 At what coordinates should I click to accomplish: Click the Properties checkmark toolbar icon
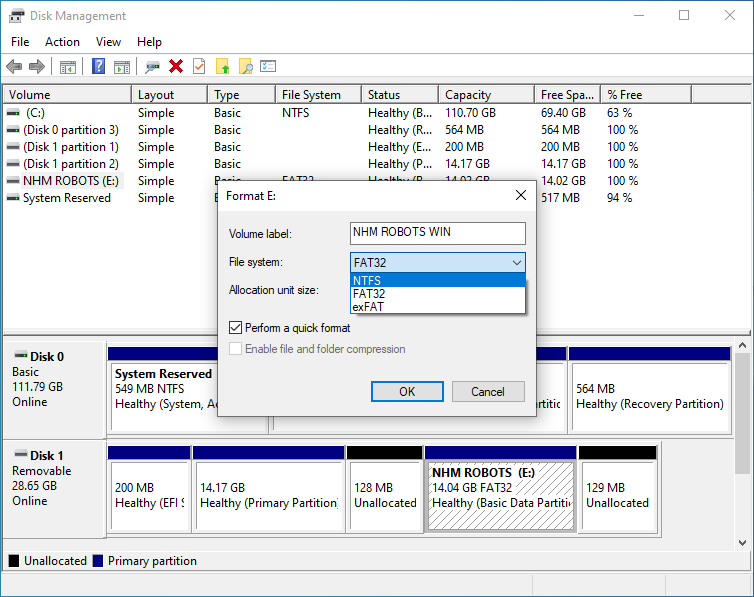[199, 66]
